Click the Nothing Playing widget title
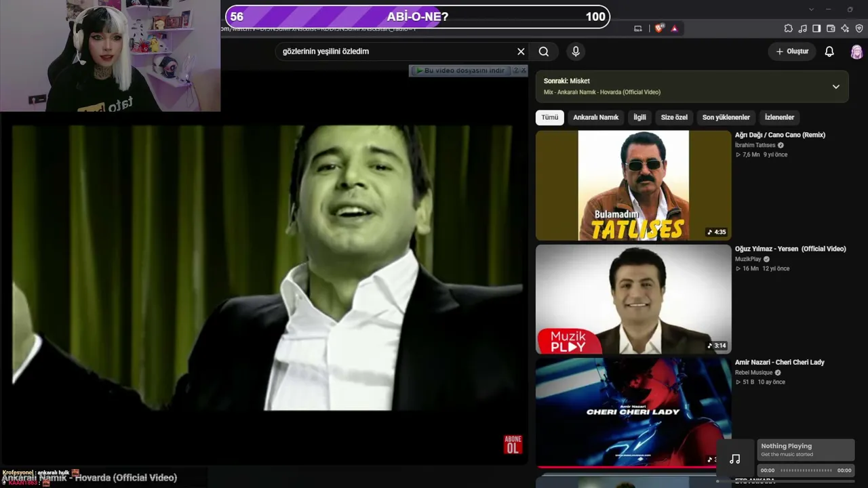The image size is (868, 488). [x=786, y=446]
